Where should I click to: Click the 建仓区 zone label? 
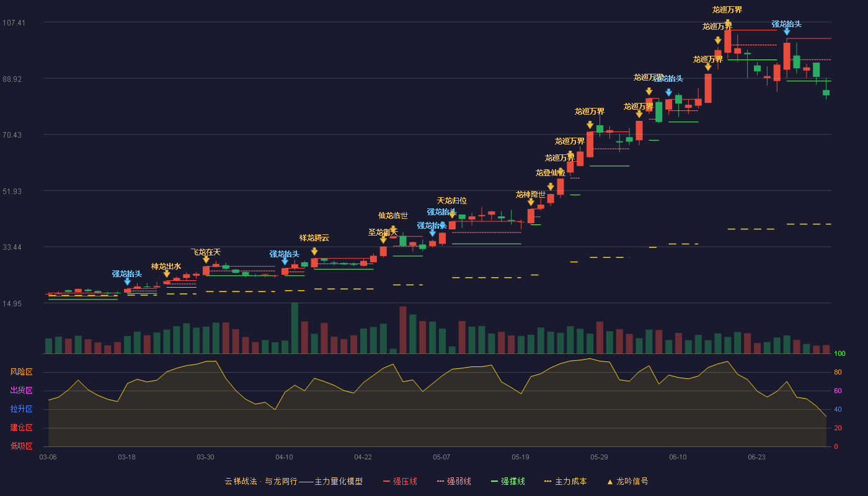(21, 428)
